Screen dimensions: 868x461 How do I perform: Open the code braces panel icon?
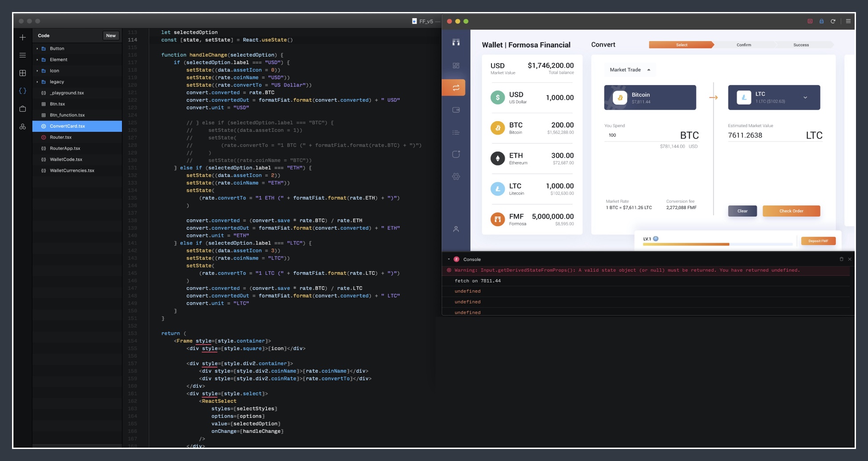pos(23,91)
